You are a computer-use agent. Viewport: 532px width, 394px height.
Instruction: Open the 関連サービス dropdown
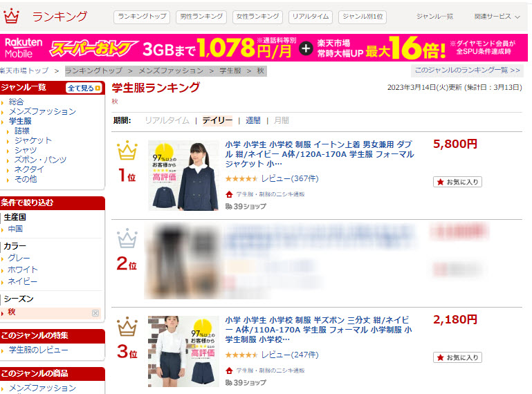(x=497, y=17)
